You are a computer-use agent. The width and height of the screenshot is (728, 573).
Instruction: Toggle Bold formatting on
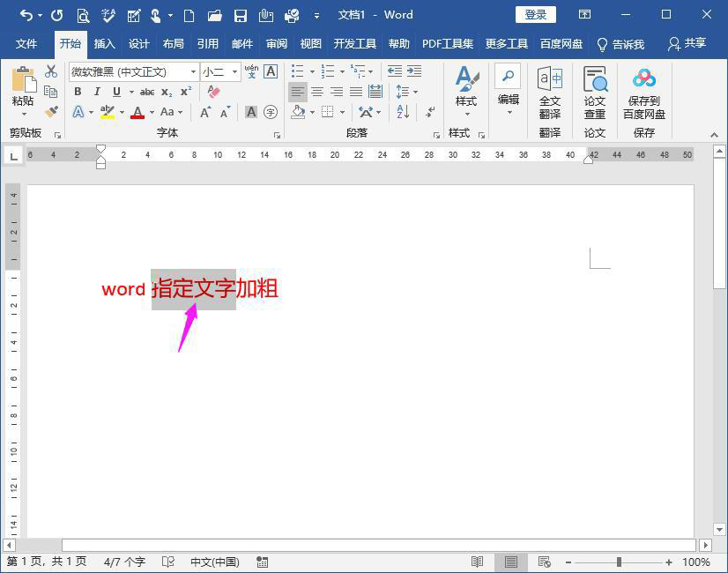tap(78, 91)
